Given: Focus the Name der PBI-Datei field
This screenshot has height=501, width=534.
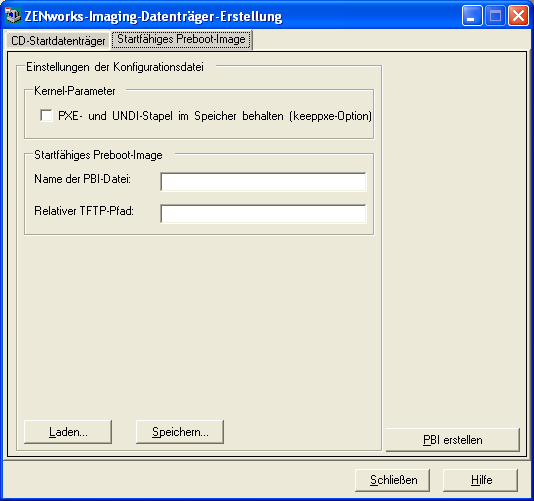Looking at the screenshot, I should (263, 182).
